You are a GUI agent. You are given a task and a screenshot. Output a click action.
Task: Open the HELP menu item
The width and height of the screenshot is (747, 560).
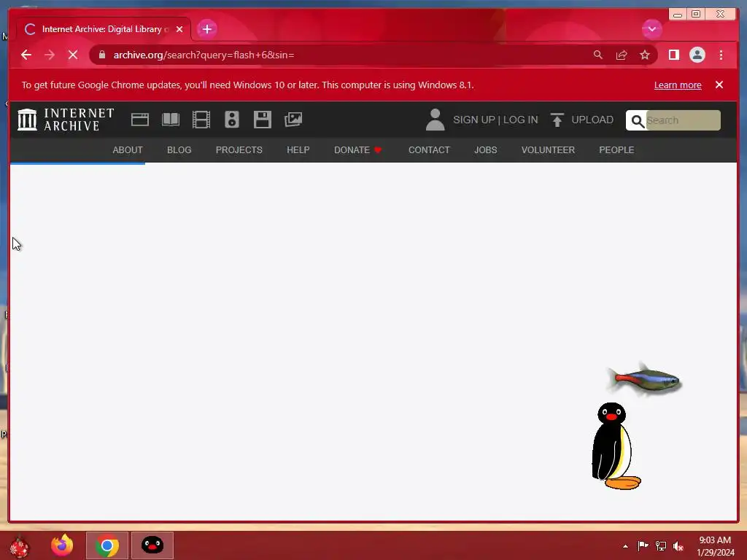click(x=298, y=150)
